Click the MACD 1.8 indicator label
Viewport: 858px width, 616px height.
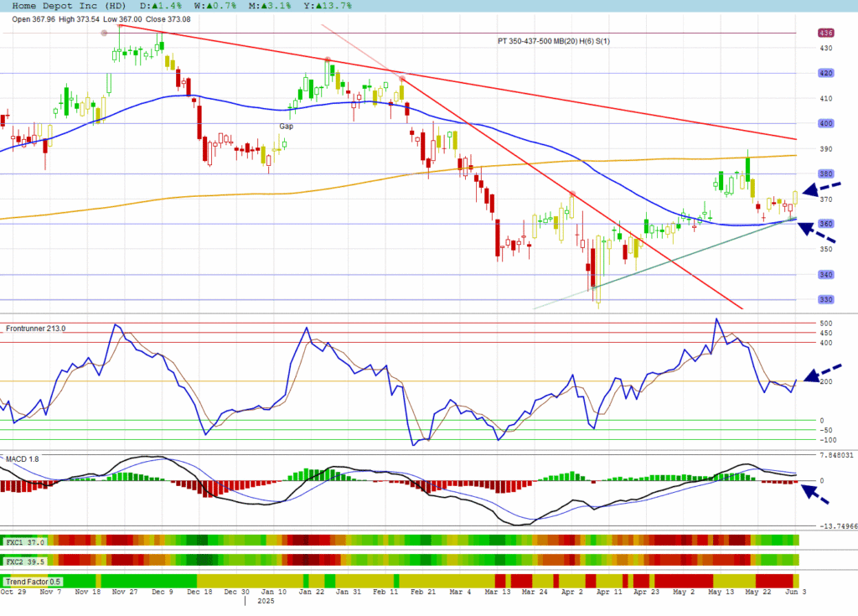click(x=23, y=458)
